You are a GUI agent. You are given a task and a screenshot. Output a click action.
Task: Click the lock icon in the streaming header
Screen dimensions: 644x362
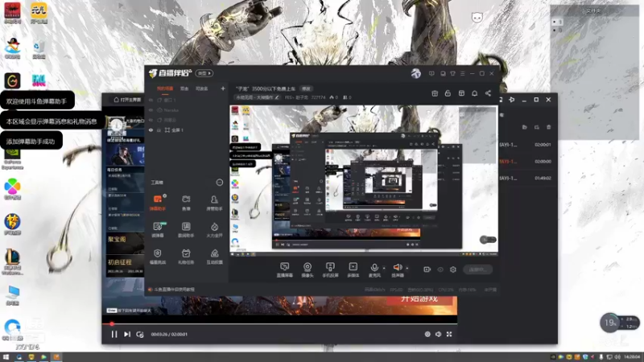point(448,93)
